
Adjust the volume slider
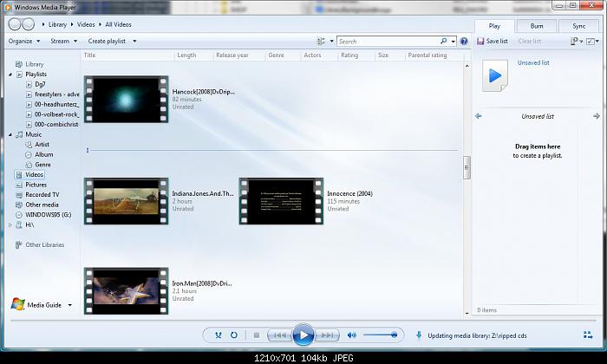pyautogui.click(x=380, y=335)
